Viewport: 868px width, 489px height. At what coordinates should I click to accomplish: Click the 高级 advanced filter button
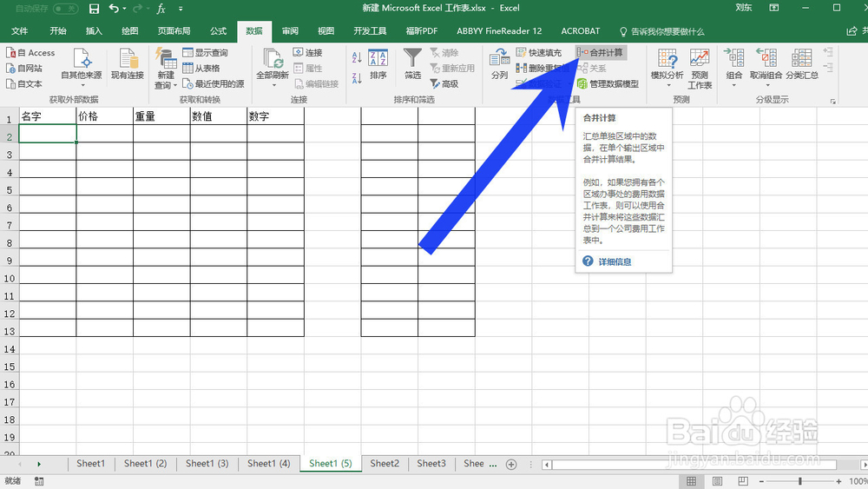(444, 83)
